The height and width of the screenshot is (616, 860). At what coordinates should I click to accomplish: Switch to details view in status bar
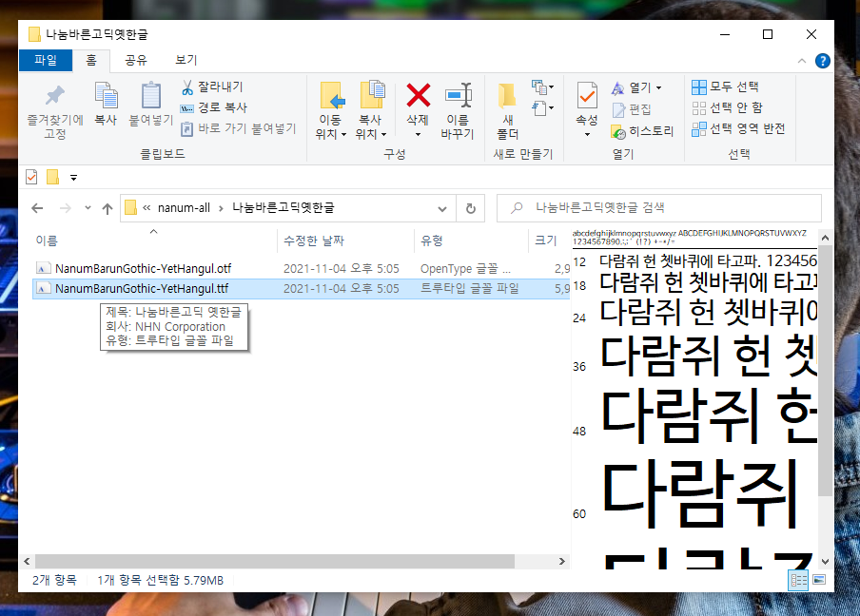coord(798,580)
